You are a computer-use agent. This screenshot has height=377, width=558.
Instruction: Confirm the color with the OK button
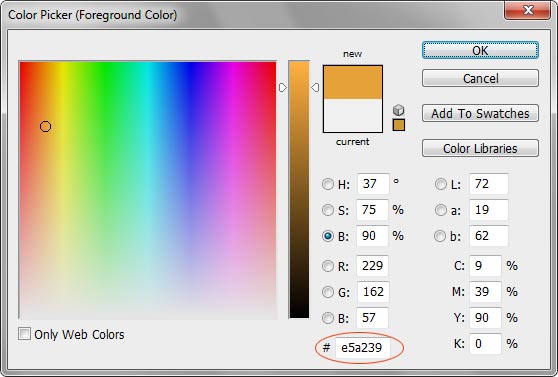click(480, 50)
